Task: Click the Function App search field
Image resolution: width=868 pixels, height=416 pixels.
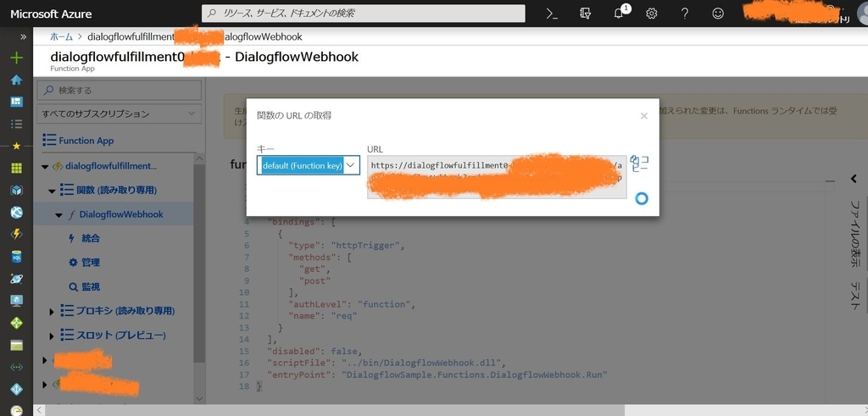Action: point(120,90)
